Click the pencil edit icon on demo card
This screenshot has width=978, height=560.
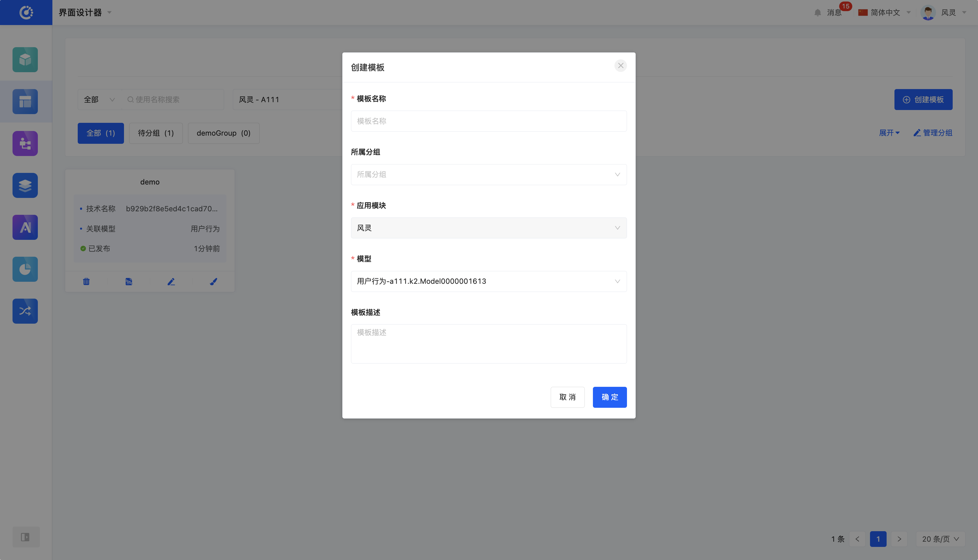171,281
